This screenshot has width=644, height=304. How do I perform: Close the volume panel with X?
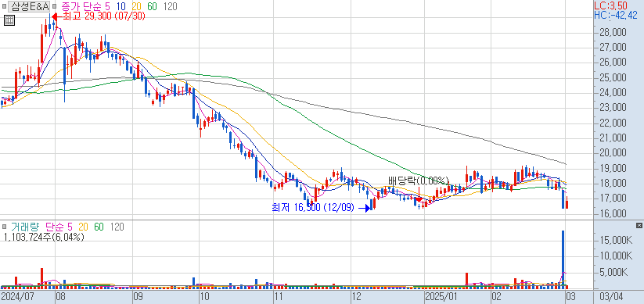[639, 226]
